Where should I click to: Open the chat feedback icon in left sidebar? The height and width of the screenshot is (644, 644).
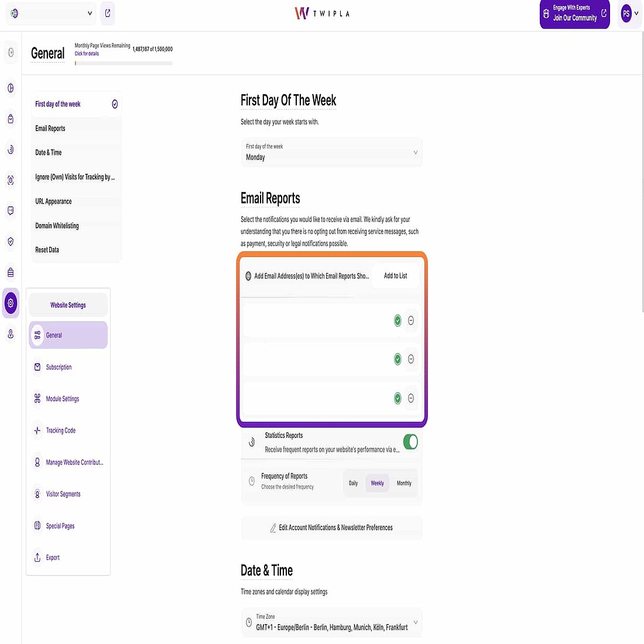pos(11,211)
